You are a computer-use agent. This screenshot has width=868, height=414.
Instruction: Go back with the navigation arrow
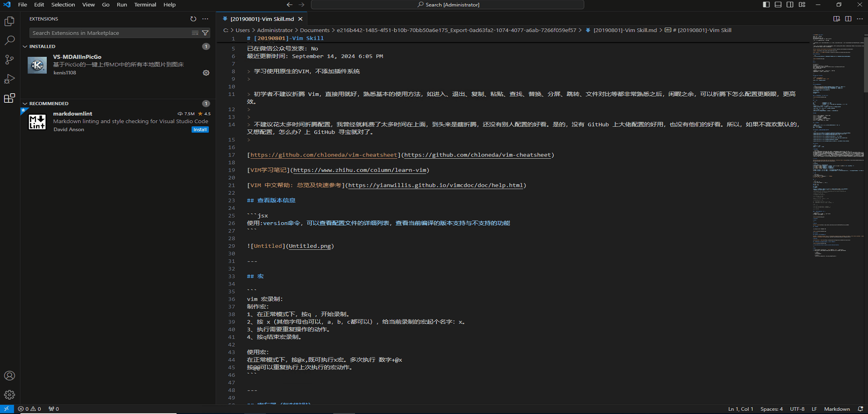tap(289, 5)
